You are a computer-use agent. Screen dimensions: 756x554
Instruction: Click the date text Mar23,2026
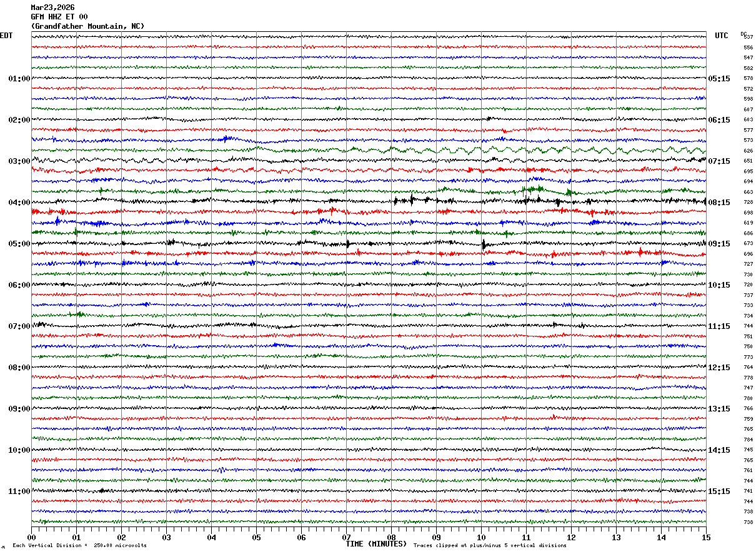click(52, 8)
